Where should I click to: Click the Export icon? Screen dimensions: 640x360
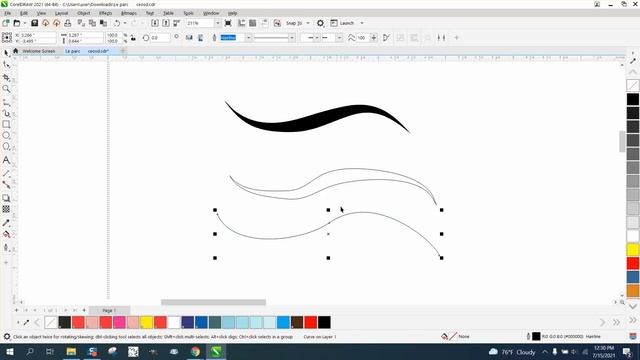[166, 23]
